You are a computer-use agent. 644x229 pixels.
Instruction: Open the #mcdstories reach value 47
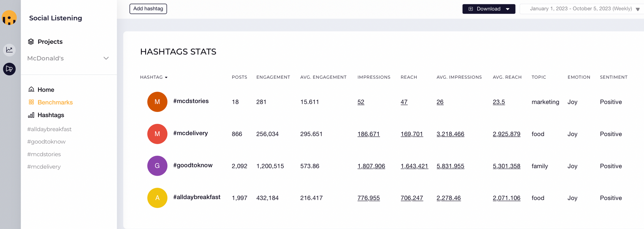(404, 102)
